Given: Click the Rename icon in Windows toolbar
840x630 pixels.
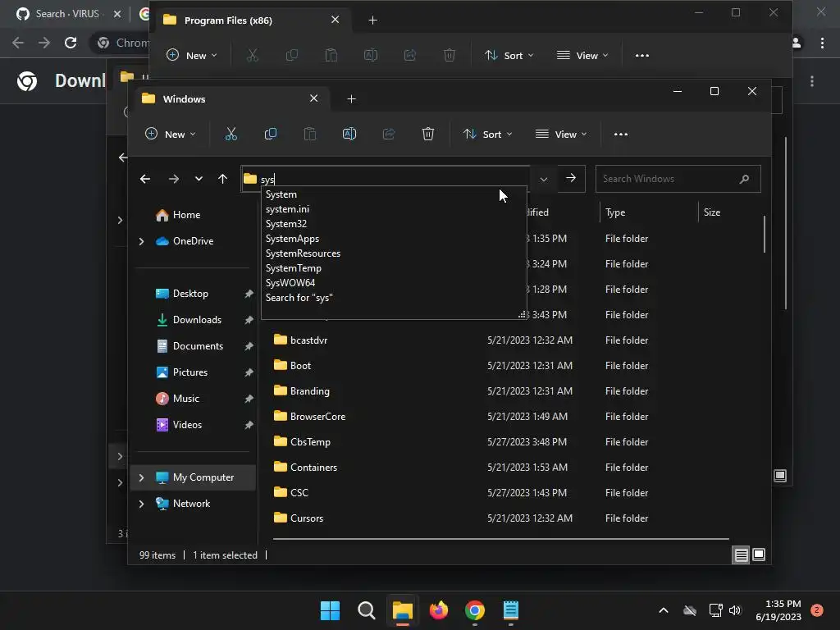Looking at the screenshot, I should click(349, 134).
